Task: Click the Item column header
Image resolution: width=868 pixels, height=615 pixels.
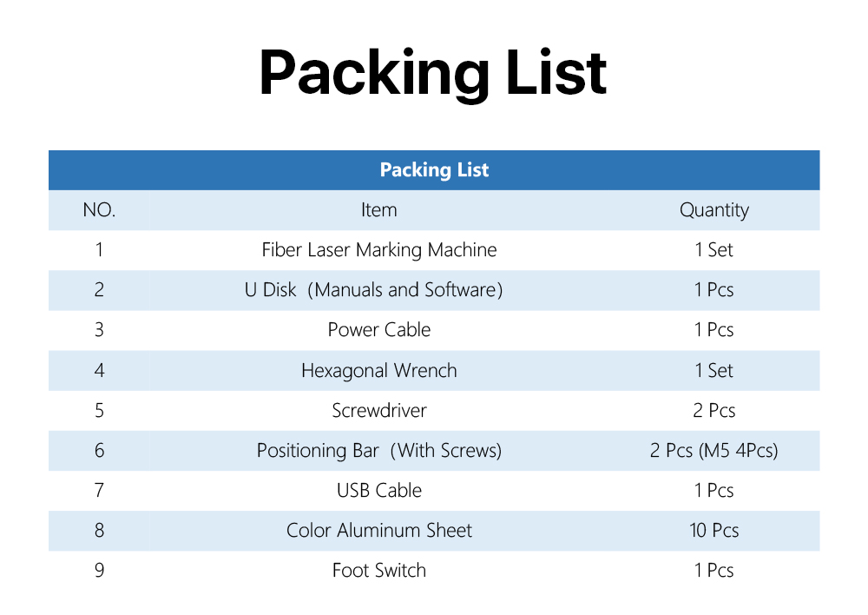Action: (379, 210)
